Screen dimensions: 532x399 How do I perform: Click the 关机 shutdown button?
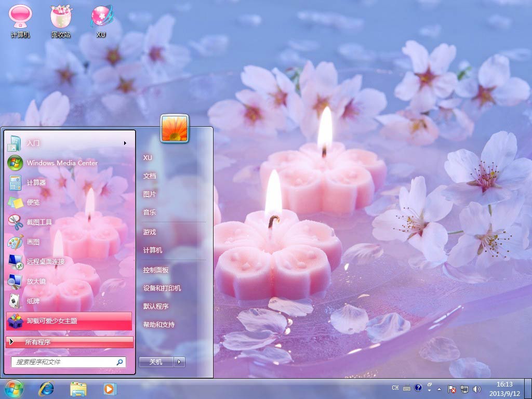(x=156, y=362)
